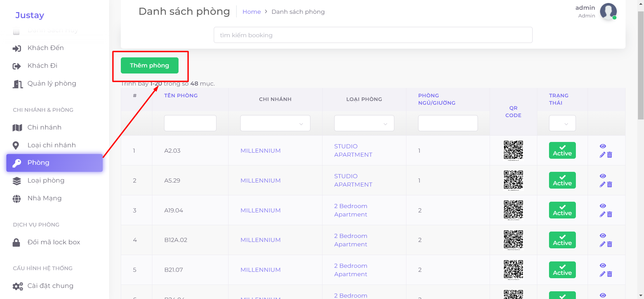This screenshot has width=644, height=299.
Task: Focus the tìm kiếm booking search field
Action: [373, 35]
